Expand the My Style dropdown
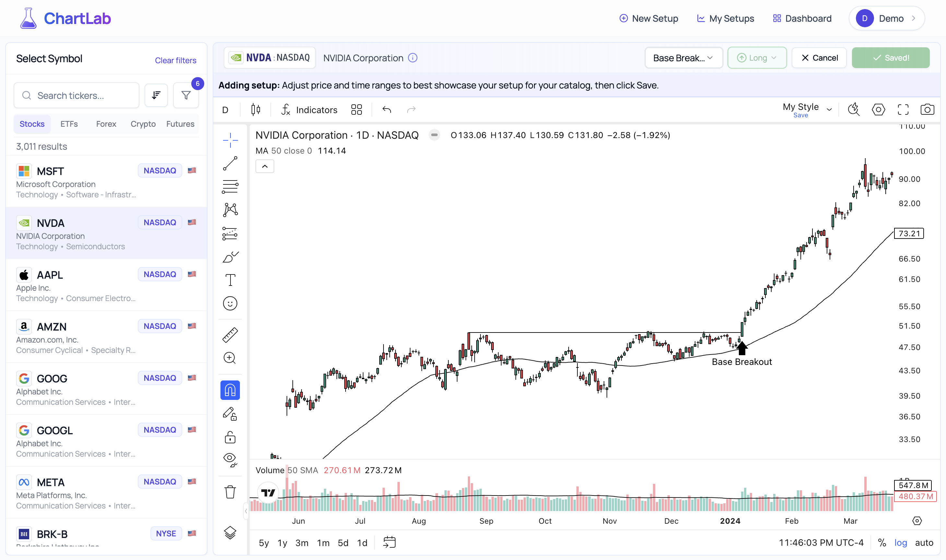946x560 pixels. pyautogui.click(x=829, y=110)
